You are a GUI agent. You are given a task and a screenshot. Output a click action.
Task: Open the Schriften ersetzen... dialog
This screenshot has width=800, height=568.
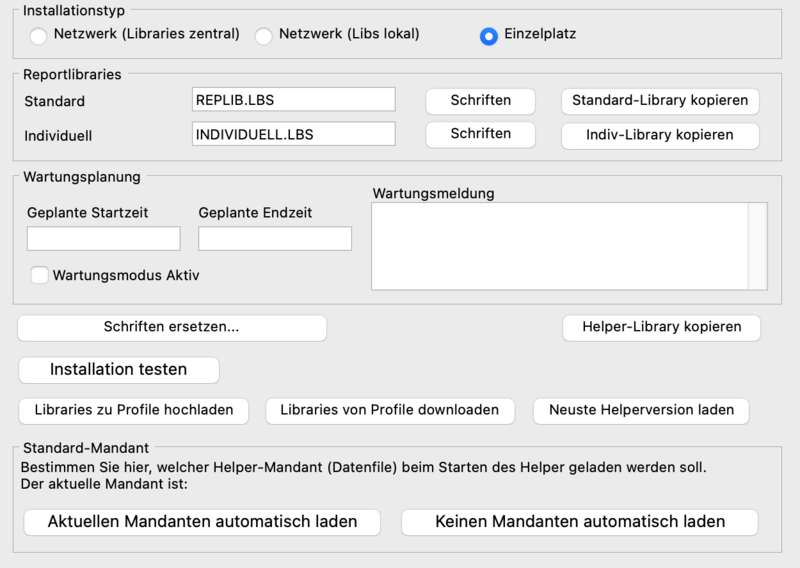click(172, 328)
